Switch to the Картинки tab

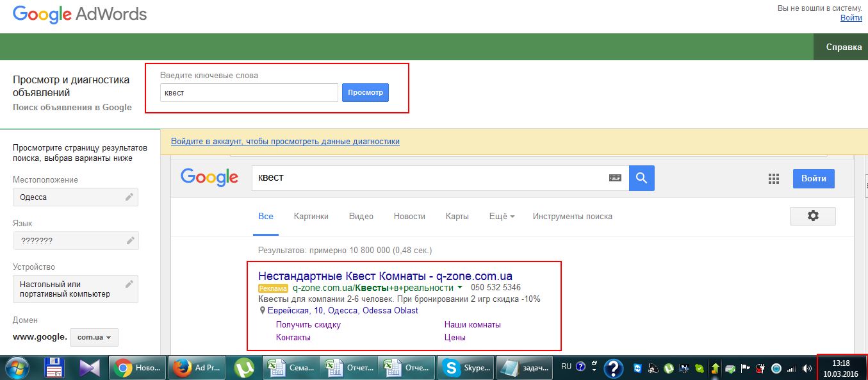(311, 216)
